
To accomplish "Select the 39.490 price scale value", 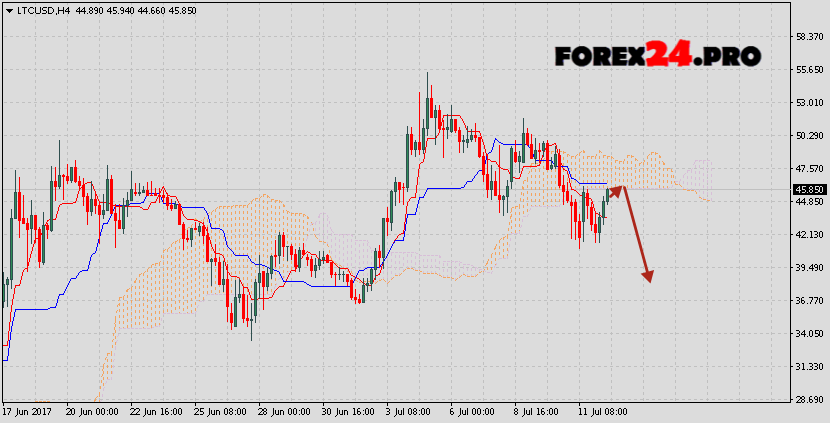I will pos(809,267).
